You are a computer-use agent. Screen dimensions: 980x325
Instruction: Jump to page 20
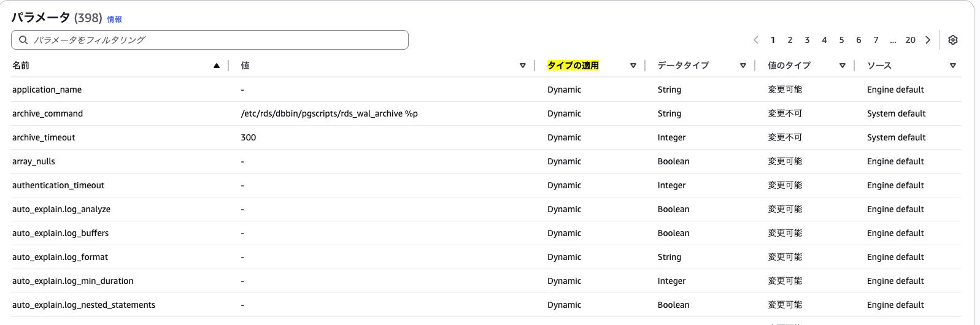pos(910,40)
